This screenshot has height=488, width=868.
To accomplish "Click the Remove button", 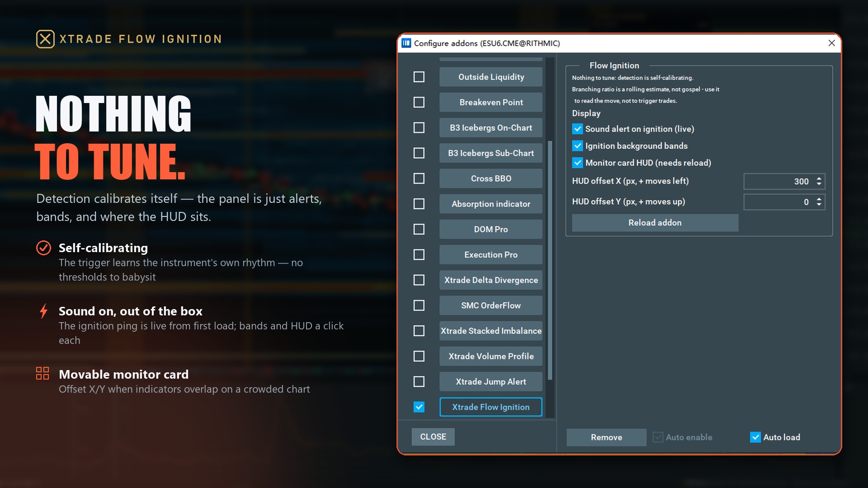I will click(x=606, y=437).
